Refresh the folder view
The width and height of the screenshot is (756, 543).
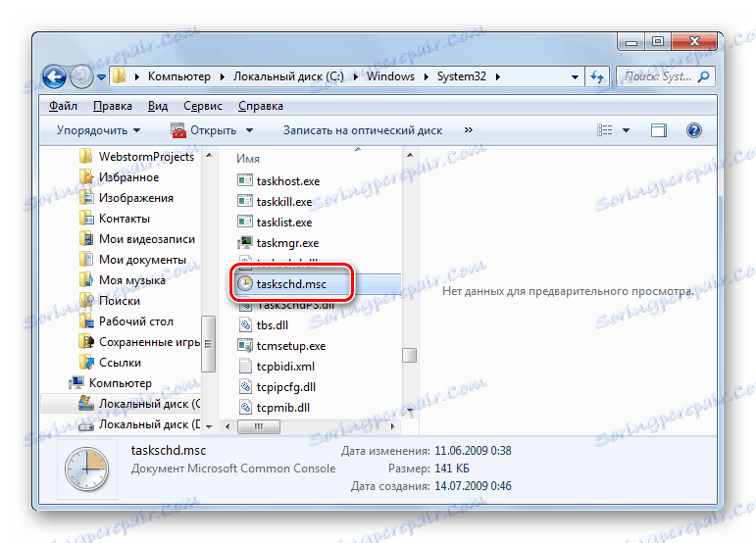pyautogui.click(x=597, y=76)
